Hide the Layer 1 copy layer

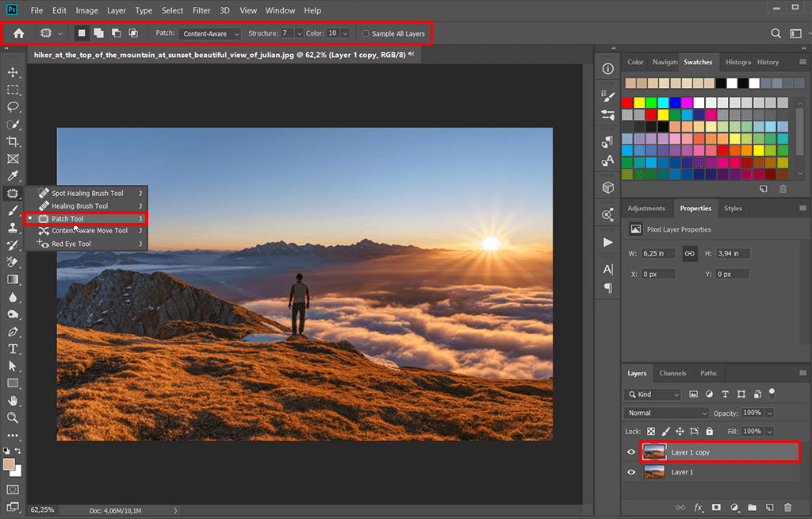tap(631, 452)
